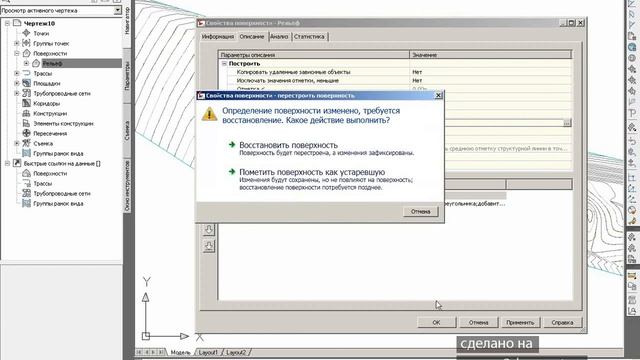640x360 pixels.
Task: Open Просмотр активного чертежа dropdown
Action: (117, 10)
